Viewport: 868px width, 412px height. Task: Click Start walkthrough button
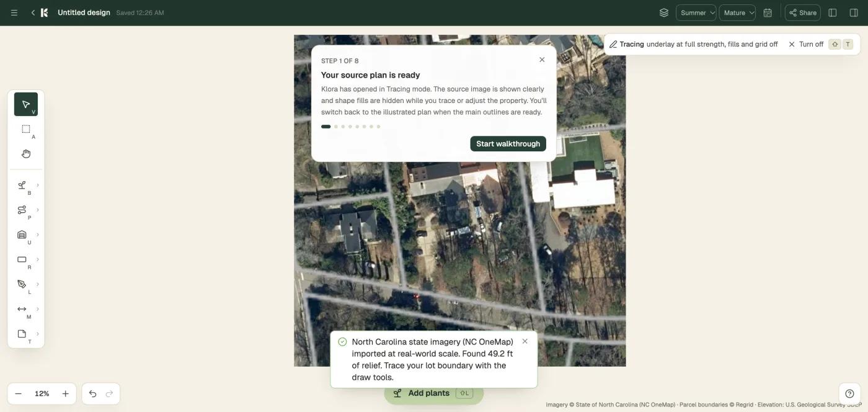click(x=508, y=143)
